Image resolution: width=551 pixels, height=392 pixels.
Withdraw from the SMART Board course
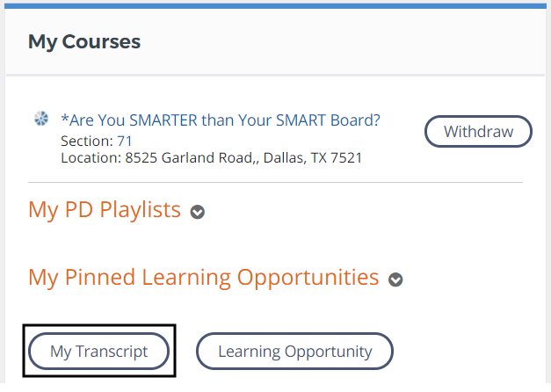coord(478,132)
